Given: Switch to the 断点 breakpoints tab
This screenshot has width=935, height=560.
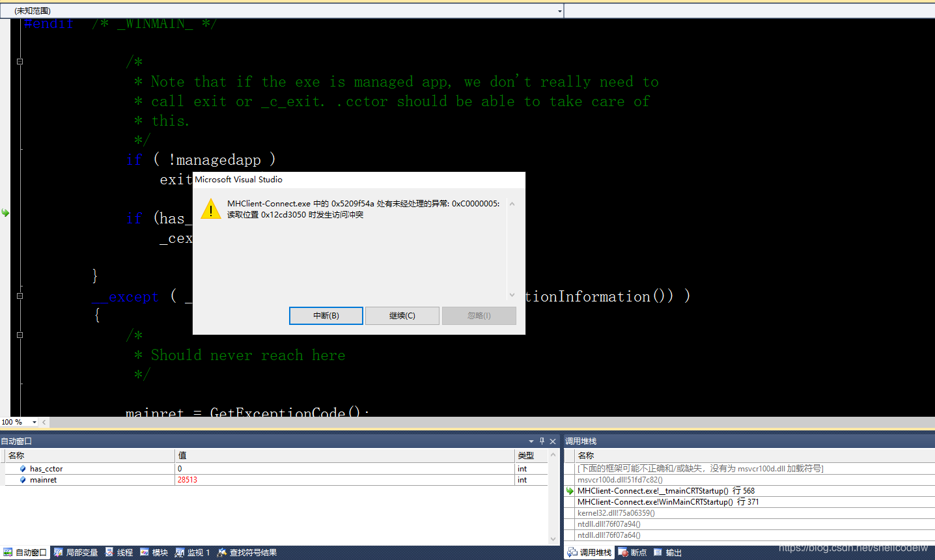Looking at the screenshot, I should [633, 552].
